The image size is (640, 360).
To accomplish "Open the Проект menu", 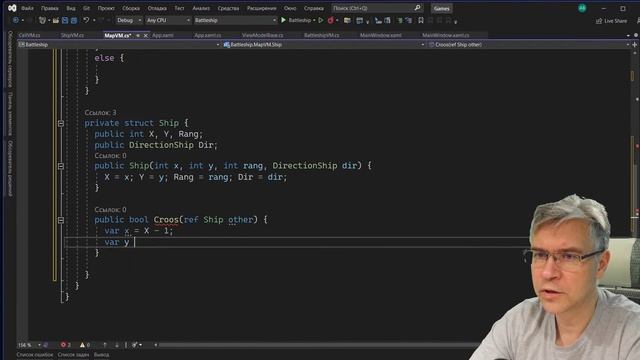I will (106, 8).
